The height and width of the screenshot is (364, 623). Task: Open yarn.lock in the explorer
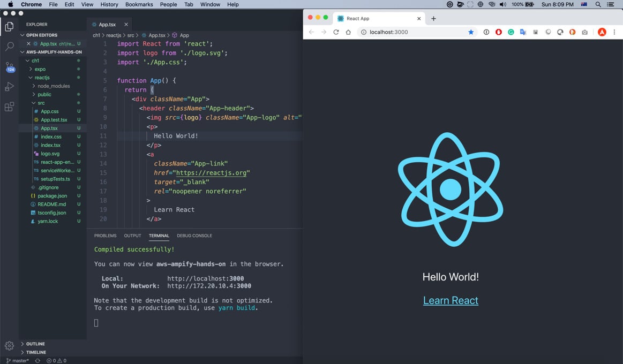(x=48, y=222)
